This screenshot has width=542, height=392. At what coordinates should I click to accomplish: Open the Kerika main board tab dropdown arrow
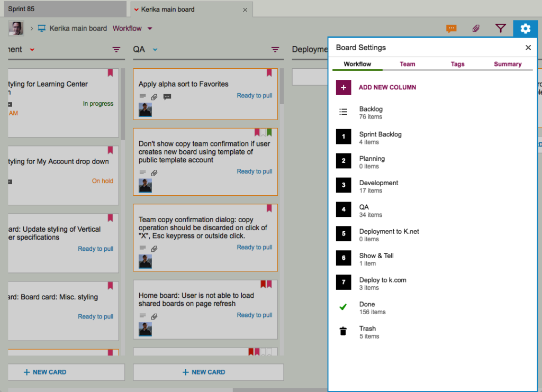137,10
